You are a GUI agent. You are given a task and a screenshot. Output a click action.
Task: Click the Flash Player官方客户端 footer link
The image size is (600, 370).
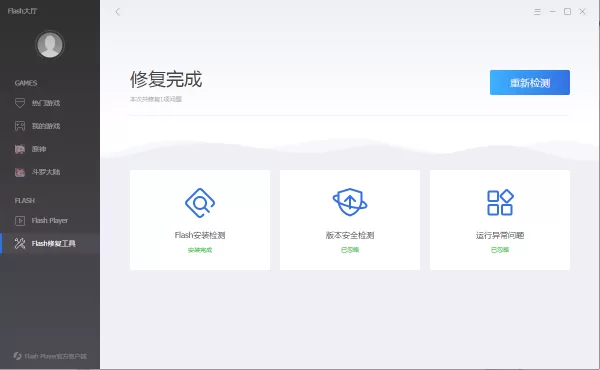(50, 356)
